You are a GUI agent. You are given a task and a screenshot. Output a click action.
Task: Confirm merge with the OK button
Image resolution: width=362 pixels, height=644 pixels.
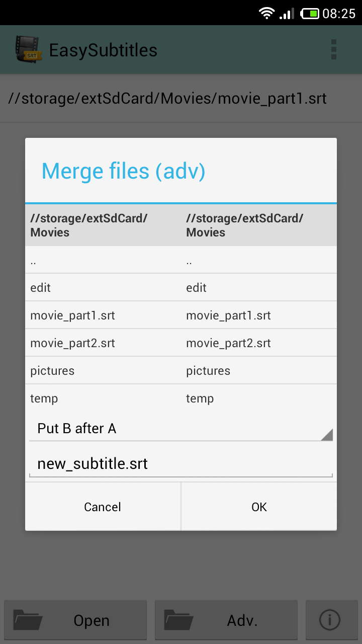(259, 507)
